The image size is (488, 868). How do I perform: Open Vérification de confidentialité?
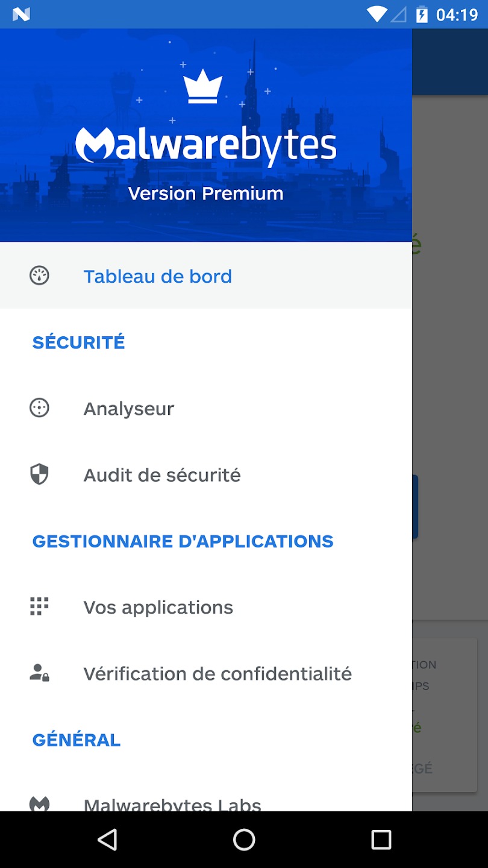(217, 673)
